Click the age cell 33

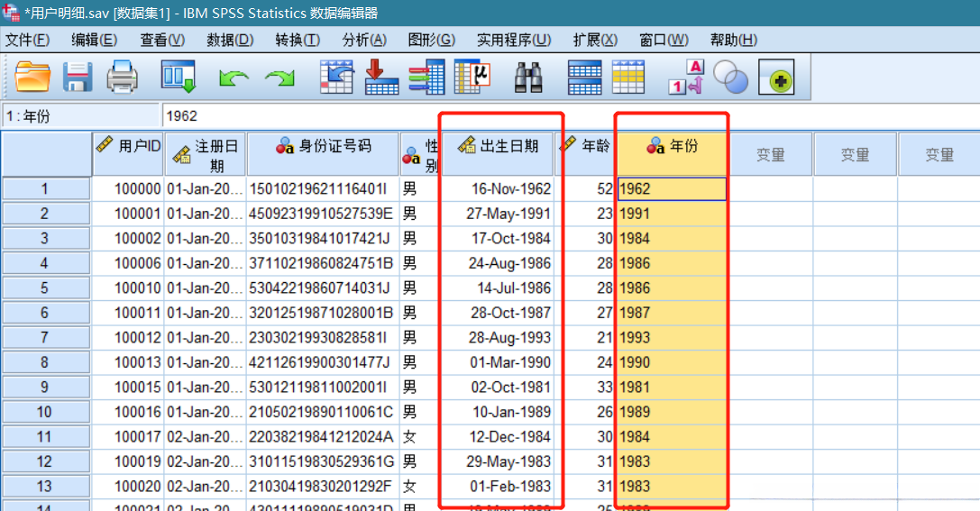585,388
